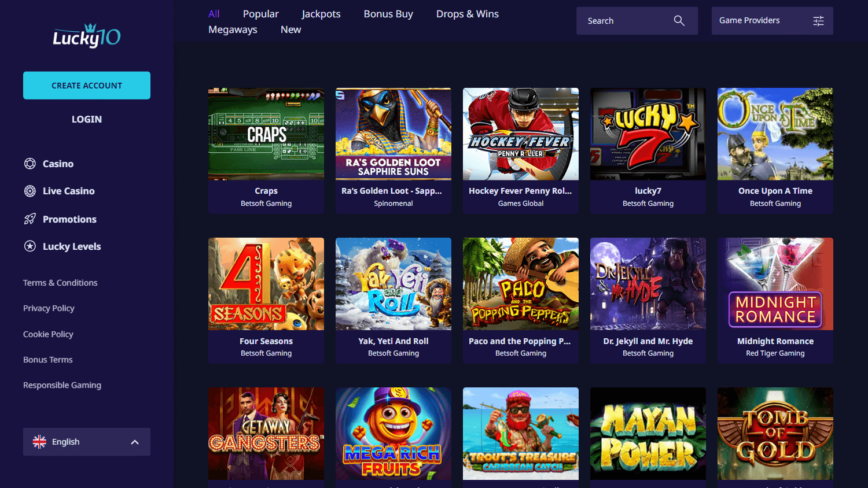Click the Login button
This screenshot has width=868, height=488.
87,119
